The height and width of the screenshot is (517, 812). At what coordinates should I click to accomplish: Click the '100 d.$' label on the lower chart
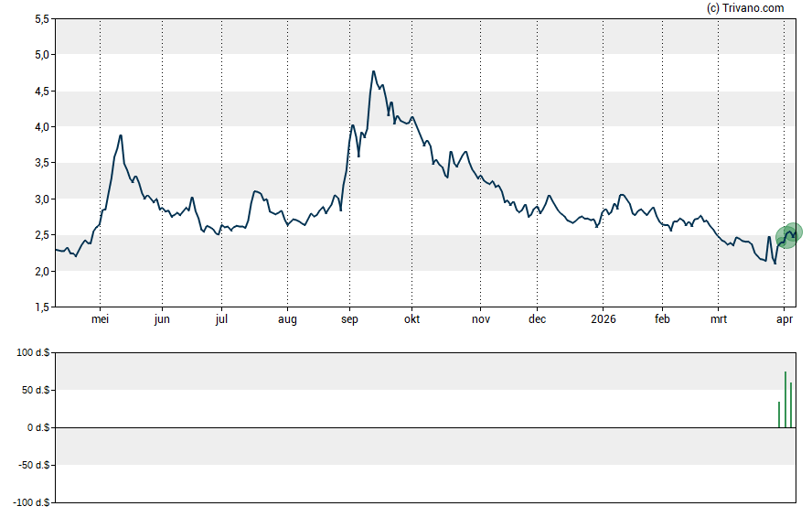pos(31,352)
